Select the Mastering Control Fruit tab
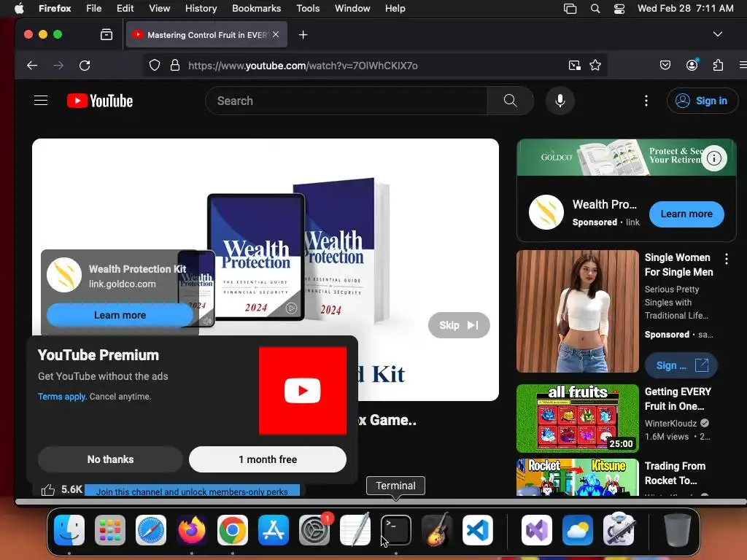The height and width of the screenshot is (560, 747). click(x=206, y=35)
